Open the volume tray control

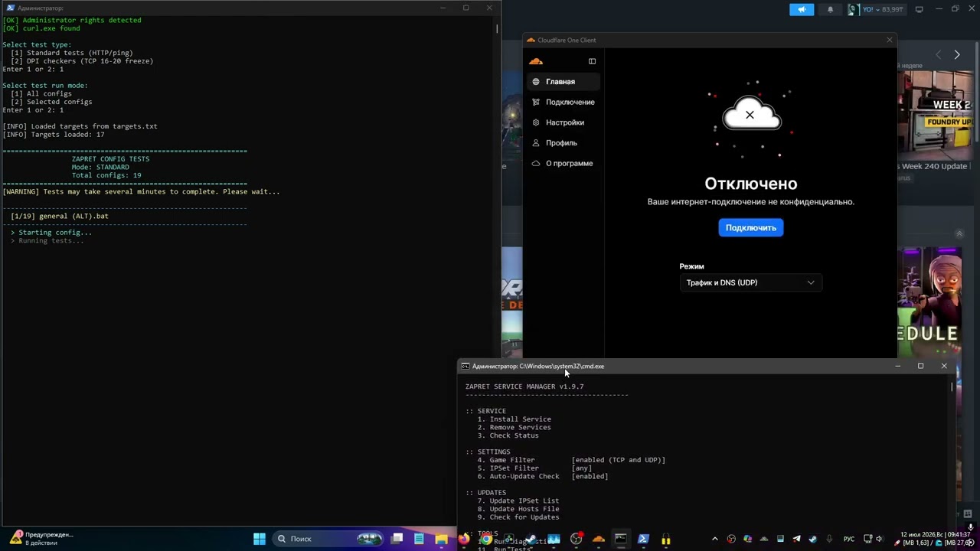(x=879, y=539)
